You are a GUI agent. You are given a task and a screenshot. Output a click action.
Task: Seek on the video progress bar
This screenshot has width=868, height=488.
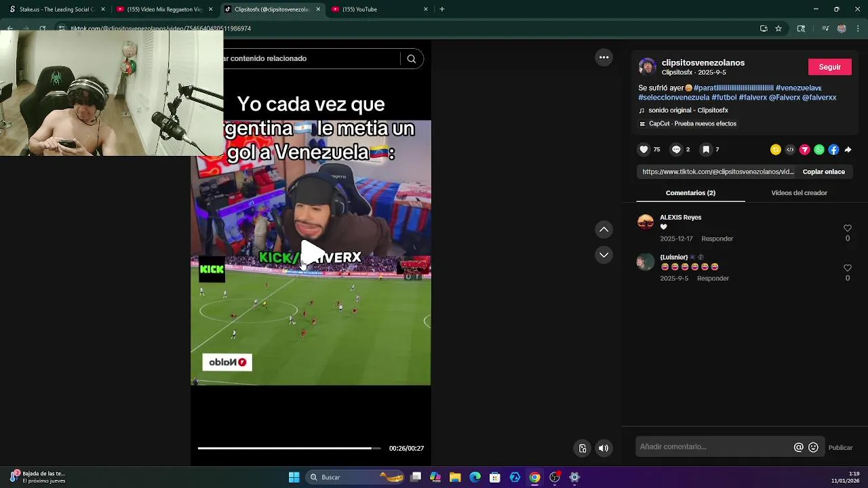(x=289, y=448)
